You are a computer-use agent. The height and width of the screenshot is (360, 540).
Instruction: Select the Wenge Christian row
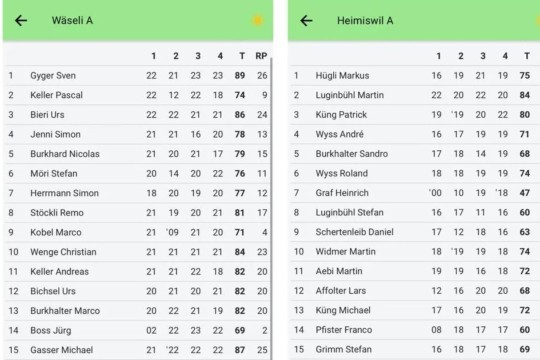pos(137,252)
